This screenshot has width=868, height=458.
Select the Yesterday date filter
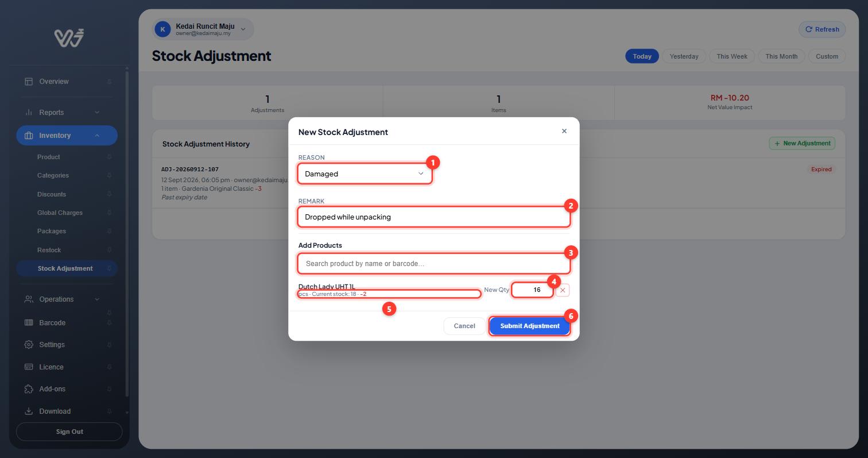[684, 56]
